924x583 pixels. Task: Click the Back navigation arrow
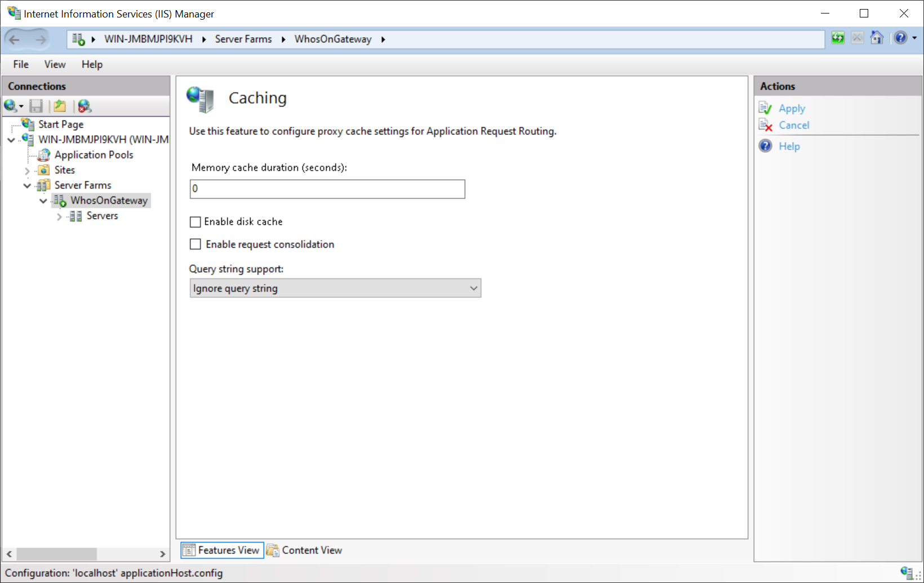pyautogui.click(x=14, y=39)
